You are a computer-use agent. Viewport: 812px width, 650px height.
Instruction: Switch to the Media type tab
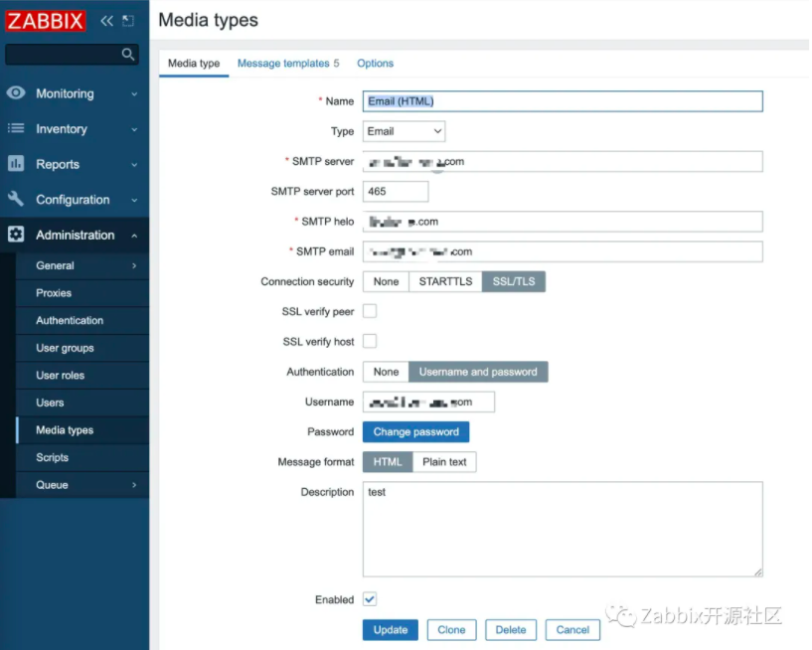point(194,64)
